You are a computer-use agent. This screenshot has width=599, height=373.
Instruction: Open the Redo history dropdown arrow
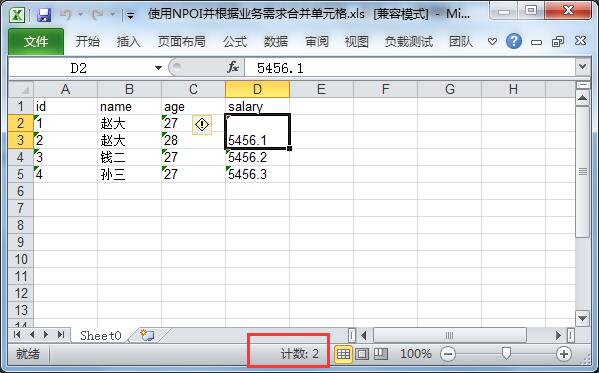(x=113, y=15)
